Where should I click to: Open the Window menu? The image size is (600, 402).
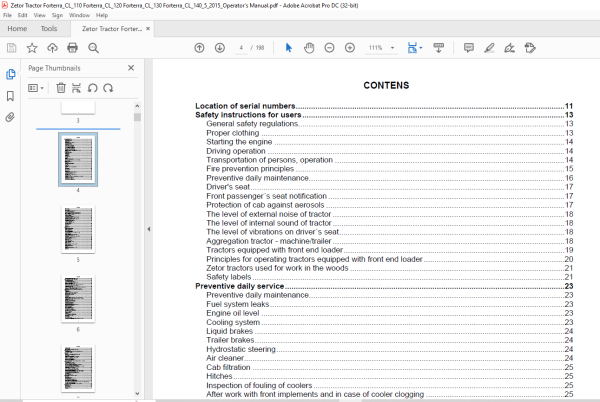click(79, 15)
